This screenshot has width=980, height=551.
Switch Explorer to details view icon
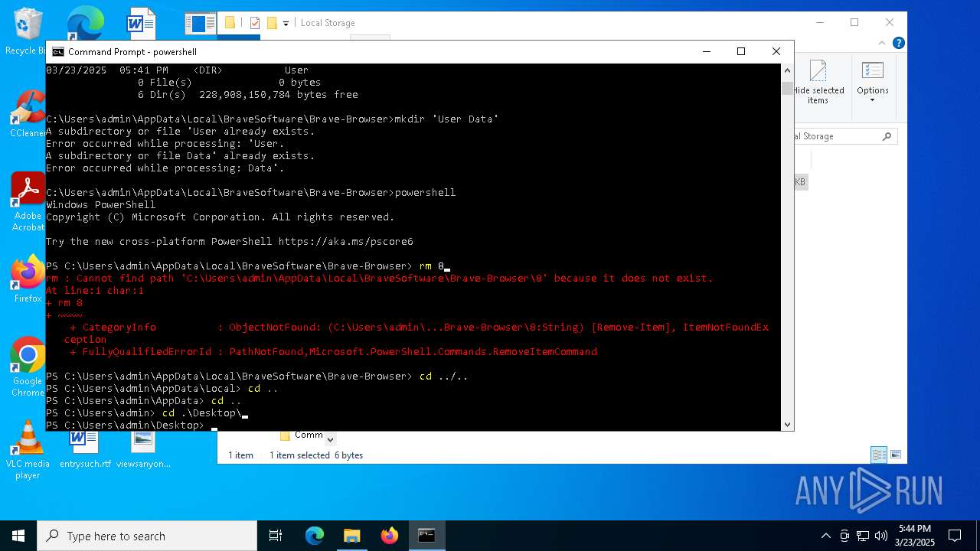coord(879,455)
